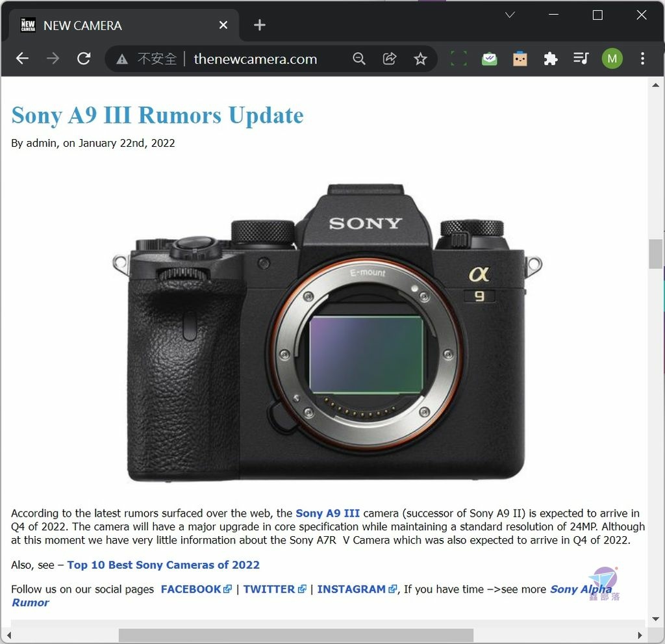
Task: Open the orange face extension
Action: [x=520, y=58]
